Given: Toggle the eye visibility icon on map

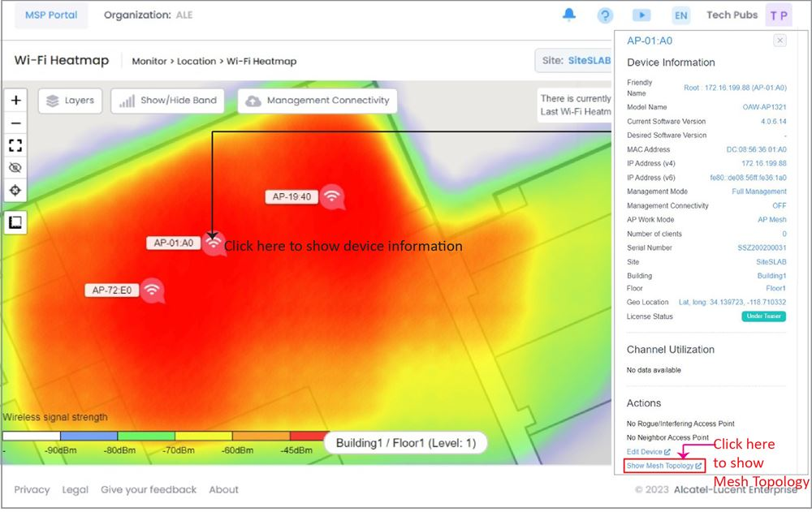Looking at the screenshot, I should point(15,168).
